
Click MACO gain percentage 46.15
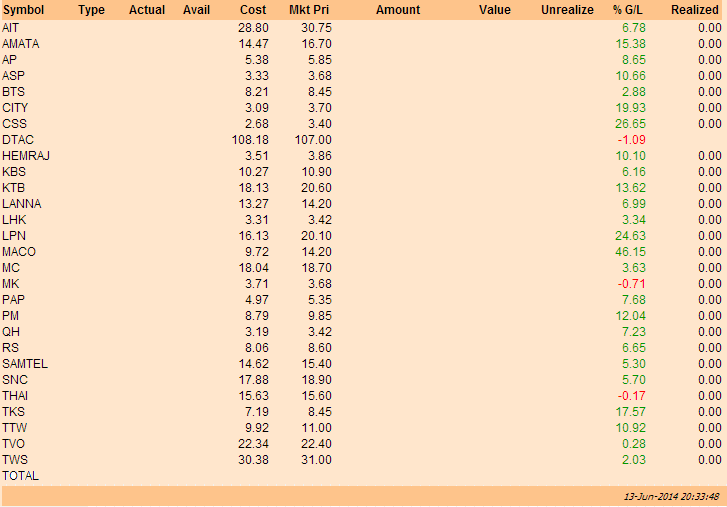pos(631,252)
